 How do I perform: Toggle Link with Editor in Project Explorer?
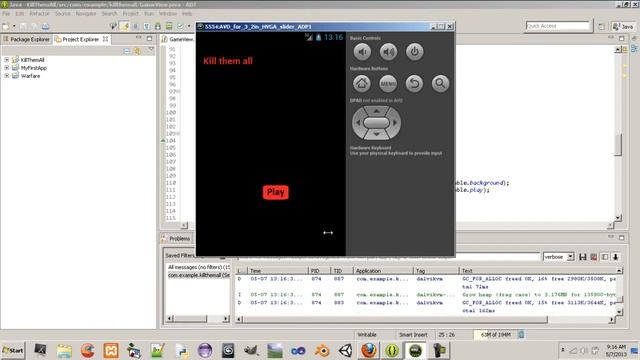point(138,51)
